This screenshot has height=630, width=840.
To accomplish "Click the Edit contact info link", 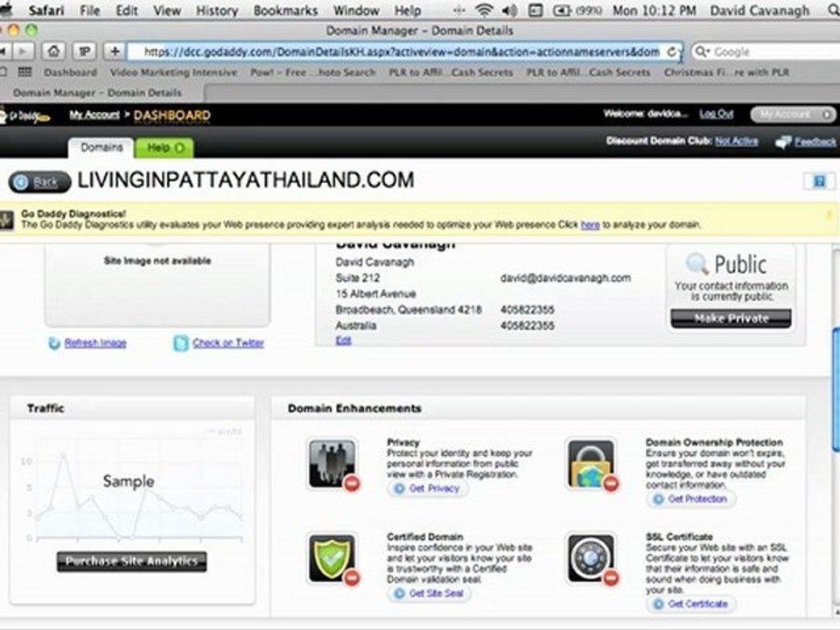I will (x=343, y=339).
